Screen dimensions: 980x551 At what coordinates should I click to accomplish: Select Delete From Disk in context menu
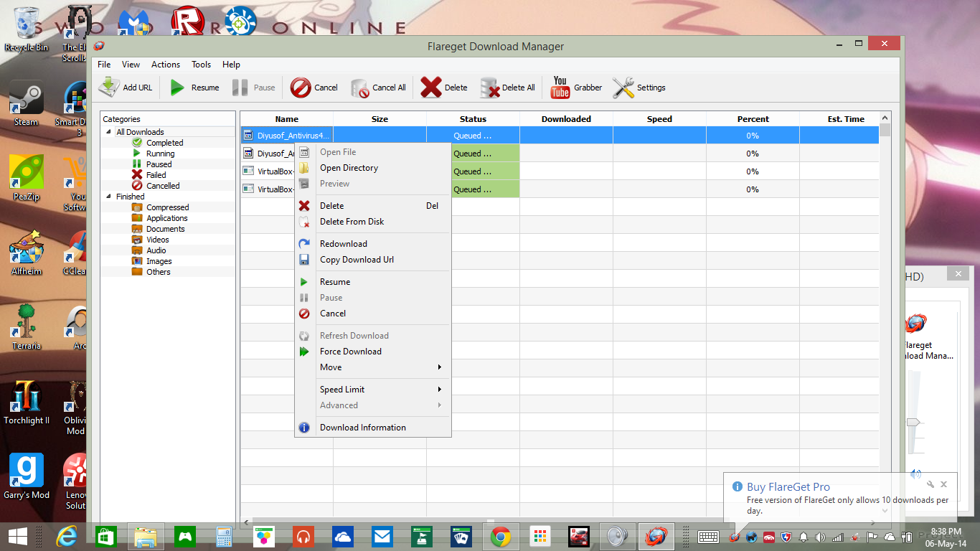[x=373, y=222]
